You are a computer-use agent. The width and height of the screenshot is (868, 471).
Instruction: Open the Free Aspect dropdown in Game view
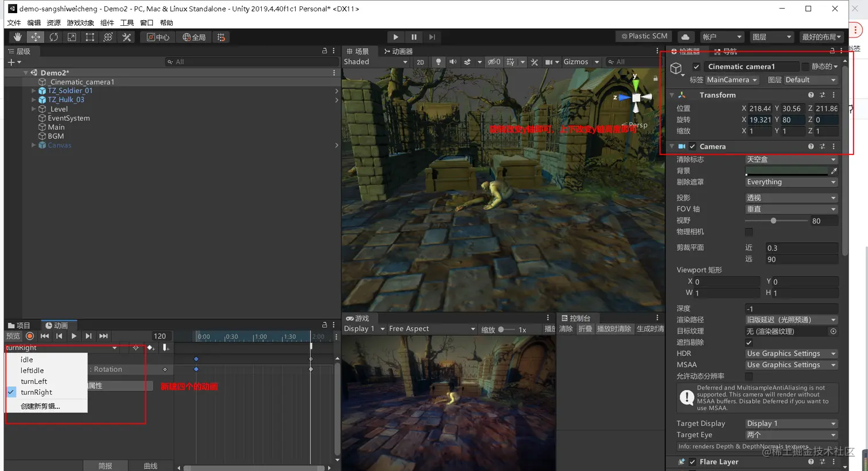tap(432, 329)
